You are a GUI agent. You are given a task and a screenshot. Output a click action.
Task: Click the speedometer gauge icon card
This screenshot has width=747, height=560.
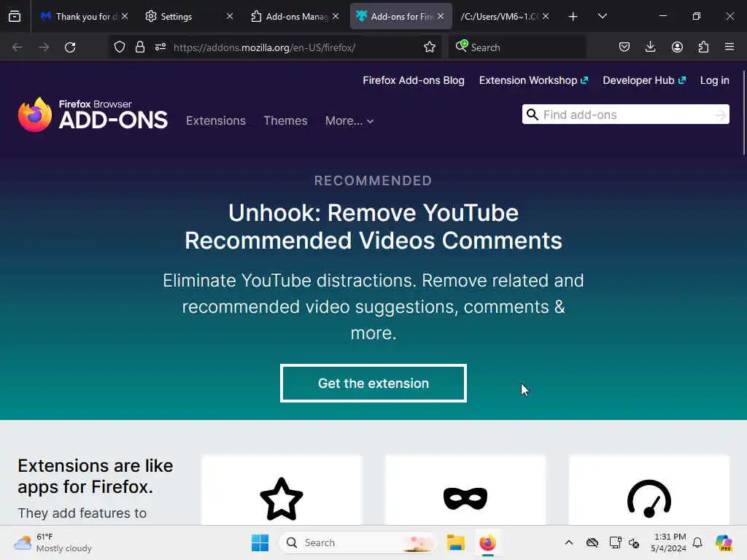coord(649,491)
